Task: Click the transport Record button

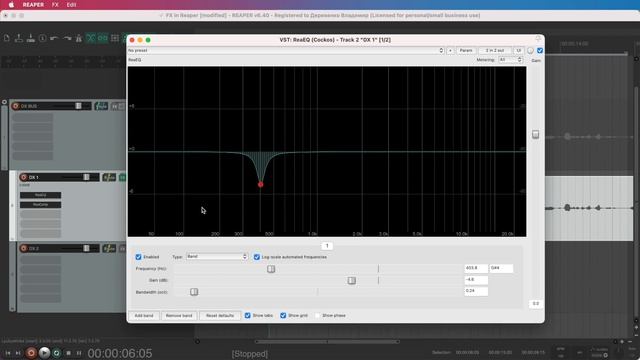Action: coord(31,353)
